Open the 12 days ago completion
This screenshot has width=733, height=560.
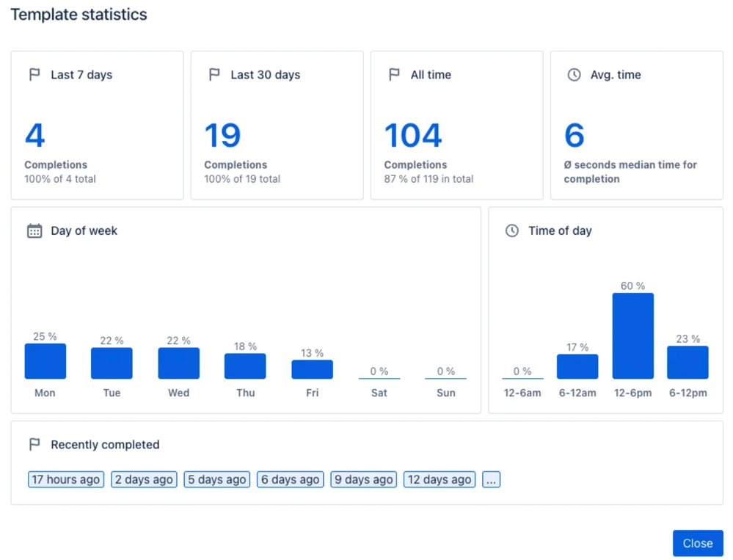pyautogui.click(x=440, y=479)
